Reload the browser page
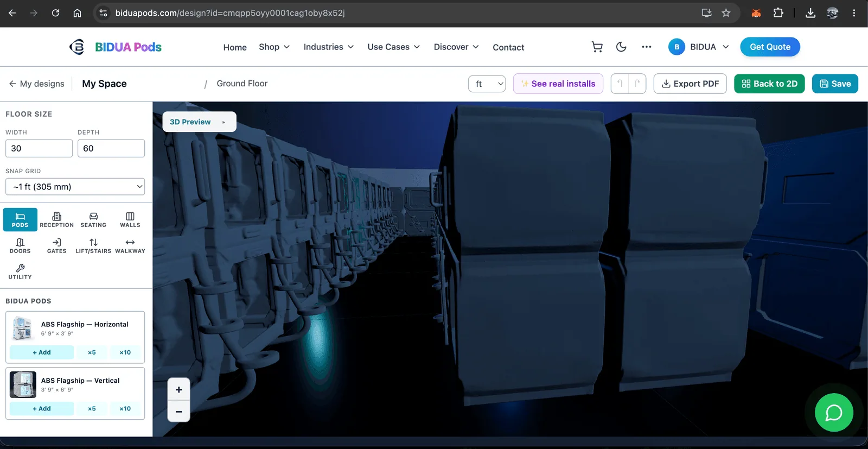This screenshot has width=868, height=449. click(55, 13)
